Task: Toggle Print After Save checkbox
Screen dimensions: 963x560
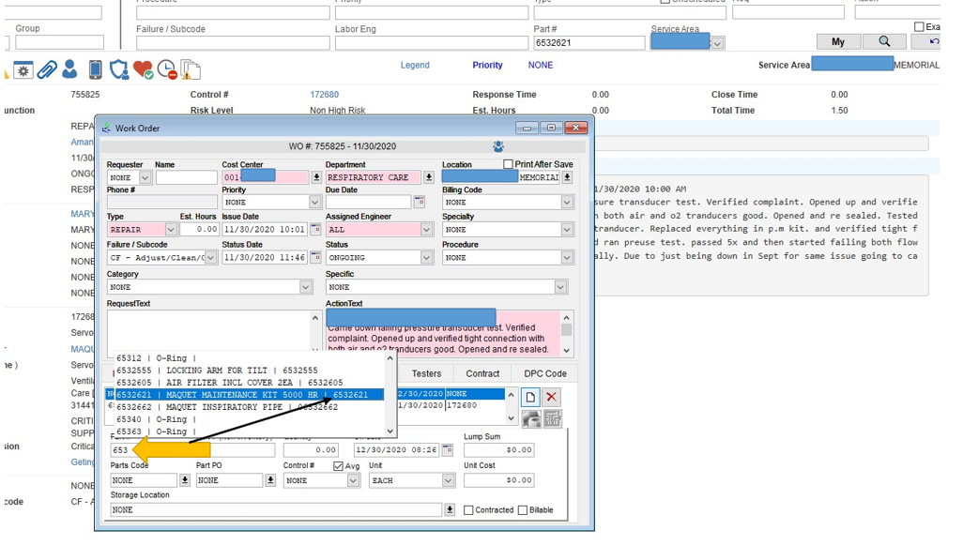Action: (508, 164)
